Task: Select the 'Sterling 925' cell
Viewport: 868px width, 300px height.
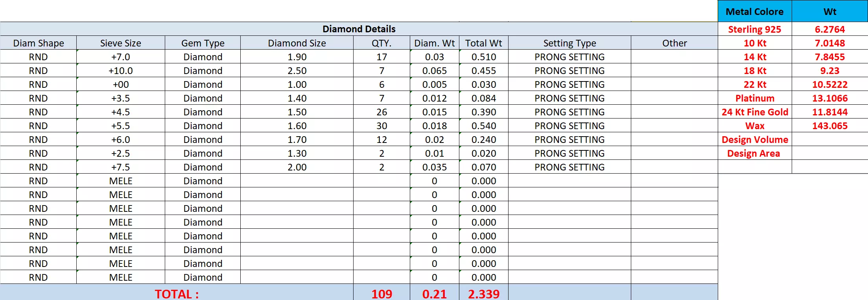Action: tap(755, 29)
